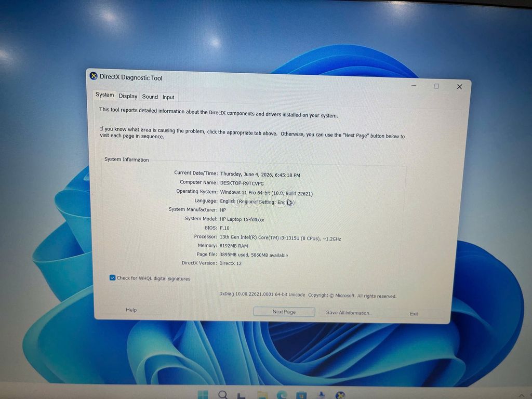This screenshot has width=532, height=399.
Task: Launch File Explorer from the taskbar
Action: 262,395
